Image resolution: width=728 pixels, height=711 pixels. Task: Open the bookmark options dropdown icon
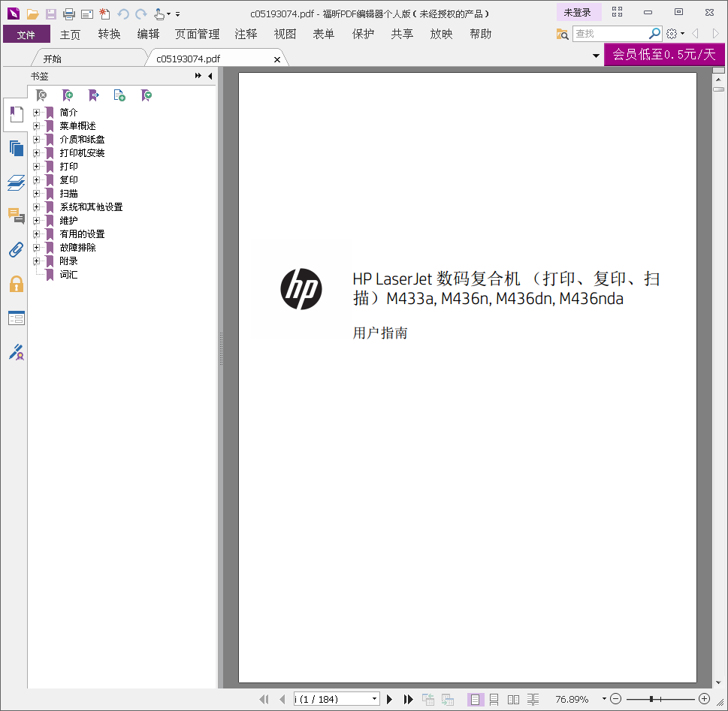[x=147, y=95]
